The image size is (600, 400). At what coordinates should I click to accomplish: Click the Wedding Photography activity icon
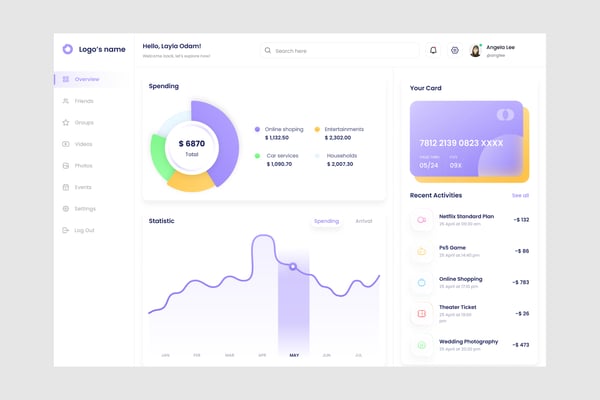422,345
